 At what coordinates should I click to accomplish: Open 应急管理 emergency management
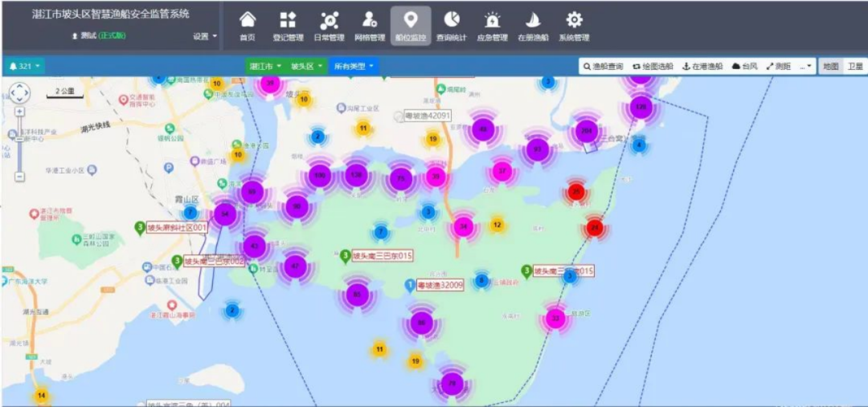pos(492,27)
